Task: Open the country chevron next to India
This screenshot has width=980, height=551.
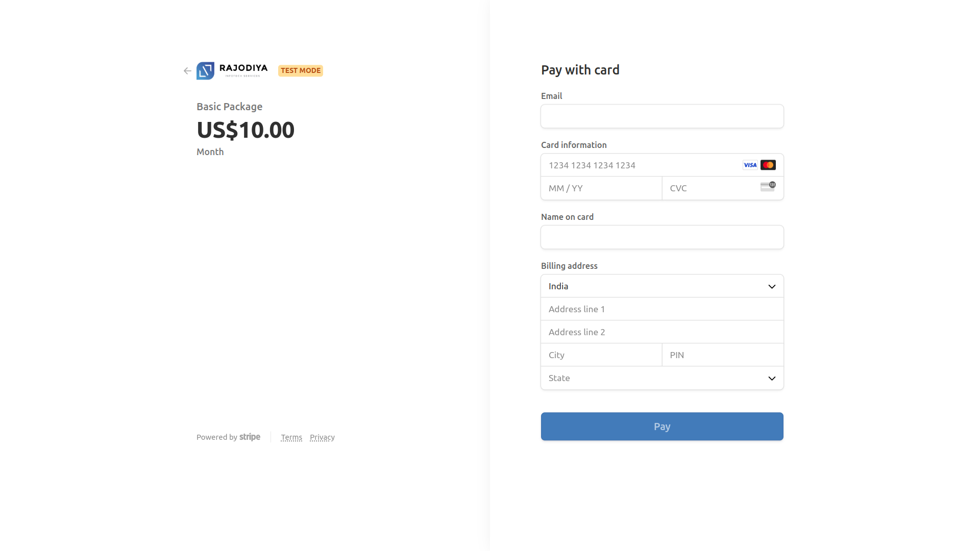Action: click(x=771, y=286)
